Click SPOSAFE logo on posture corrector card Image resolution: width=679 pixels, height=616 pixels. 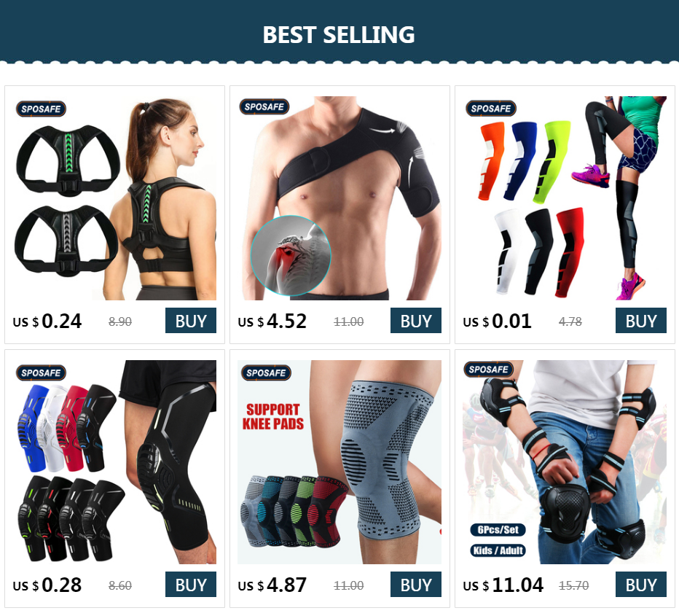click(41, 109)
